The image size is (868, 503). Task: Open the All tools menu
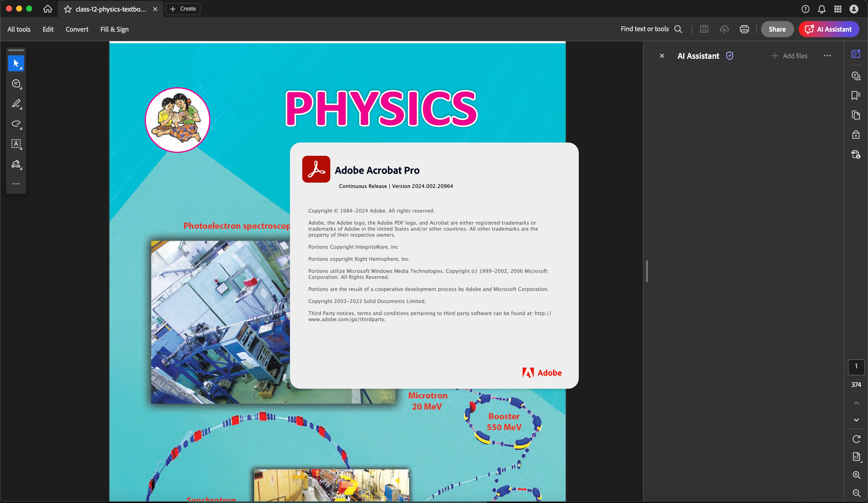click(x=19, y=29)
